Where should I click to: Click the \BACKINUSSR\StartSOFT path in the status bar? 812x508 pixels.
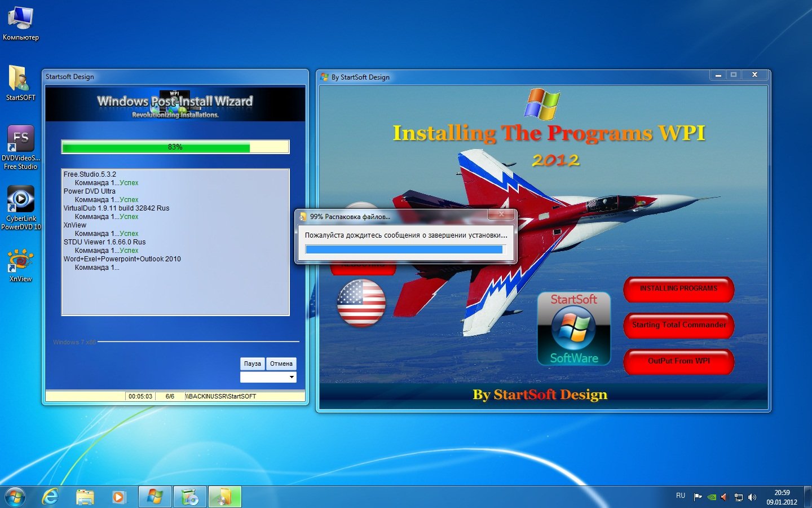[220, 396]
